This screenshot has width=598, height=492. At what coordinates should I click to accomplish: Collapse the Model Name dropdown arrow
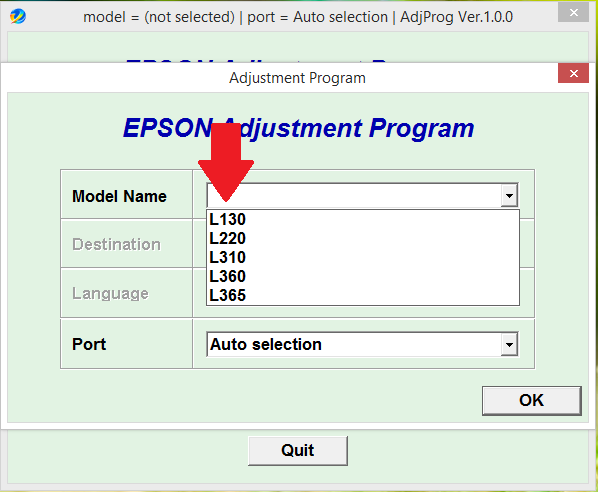(x=509, y=196)
